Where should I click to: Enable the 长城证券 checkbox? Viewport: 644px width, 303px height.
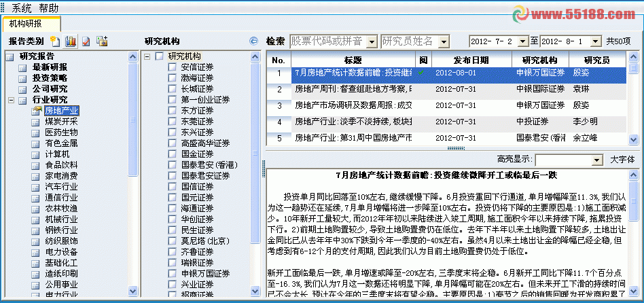(x=172, y=89)
